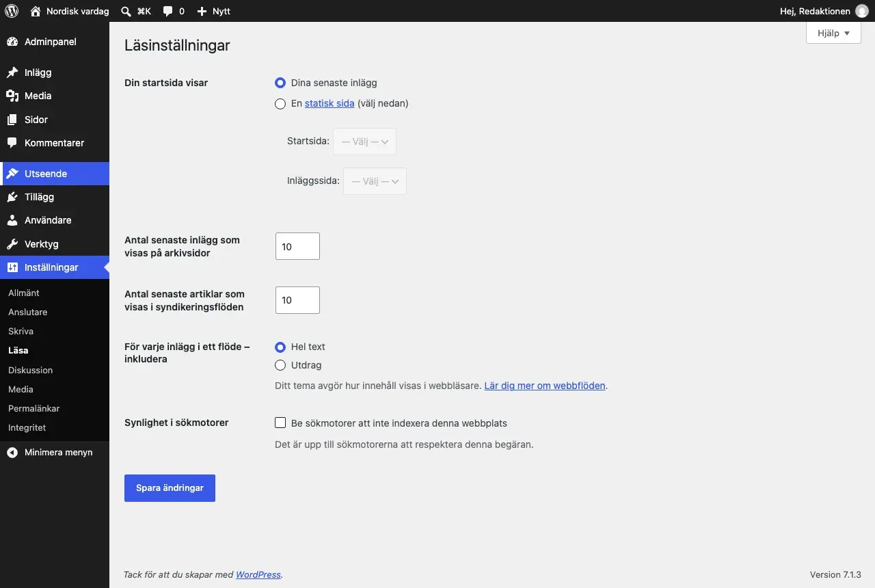Click the user avatar in top bar
This screenshot has width=875, height=588.
[x=861, y=11]
